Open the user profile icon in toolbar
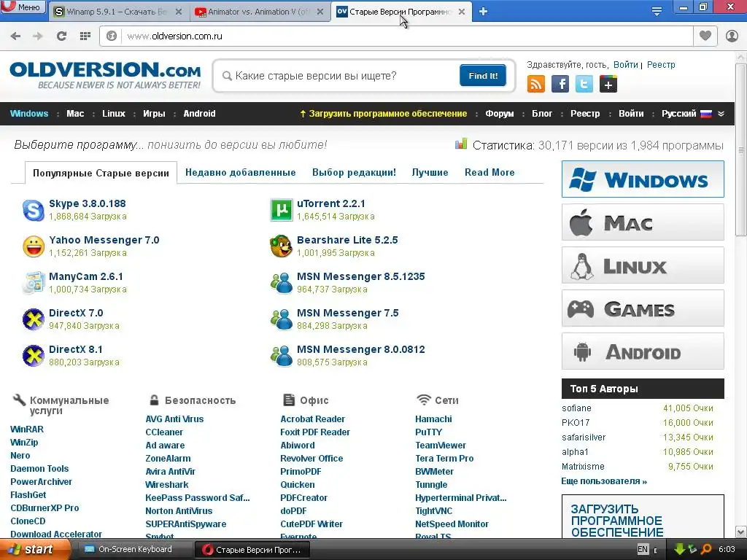 [732, 36]
